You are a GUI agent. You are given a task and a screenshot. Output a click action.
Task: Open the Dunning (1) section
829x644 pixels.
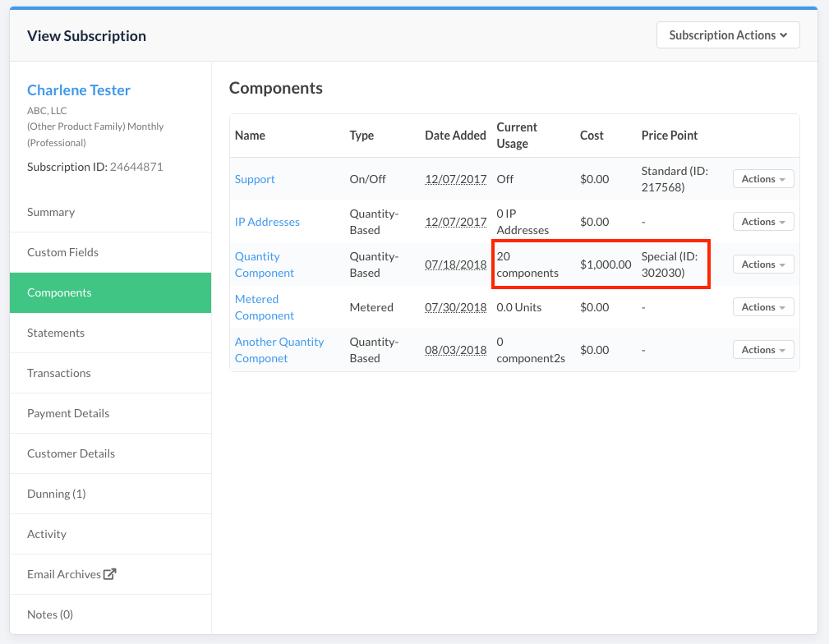tap(57, 494)
